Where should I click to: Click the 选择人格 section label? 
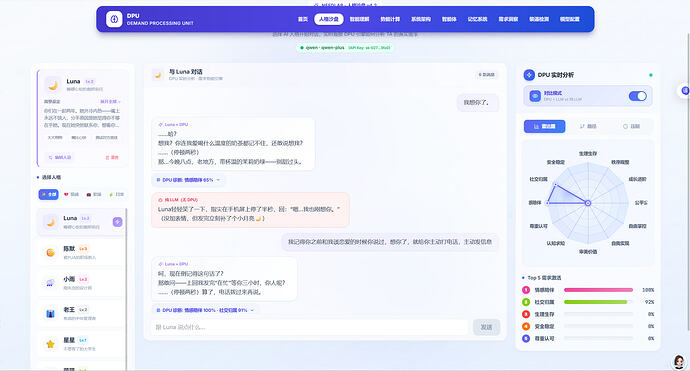51,177
